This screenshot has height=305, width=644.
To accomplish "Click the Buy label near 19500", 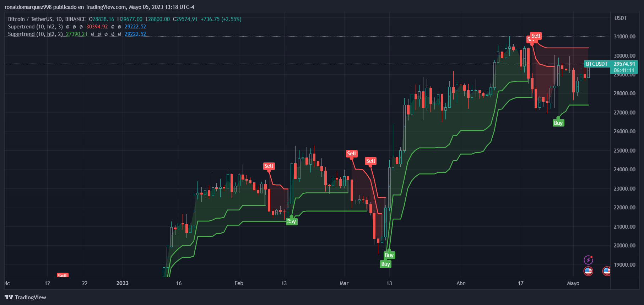I will (389, 255).
